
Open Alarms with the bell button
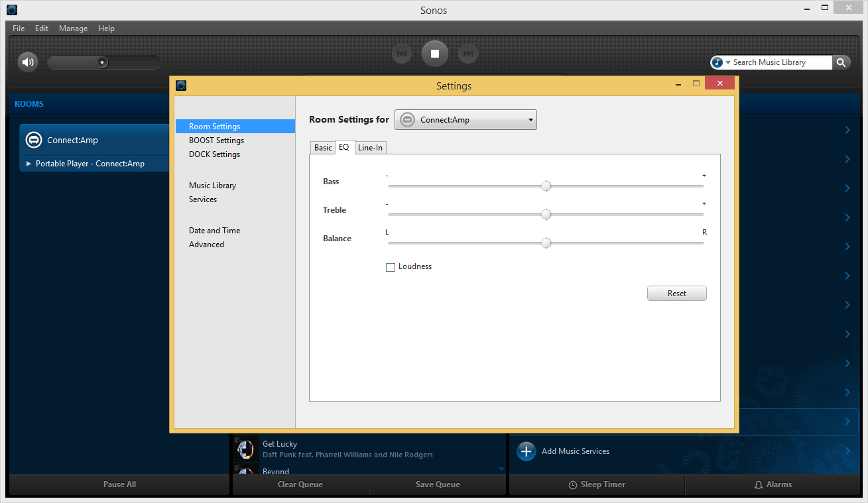click(773, 484)
